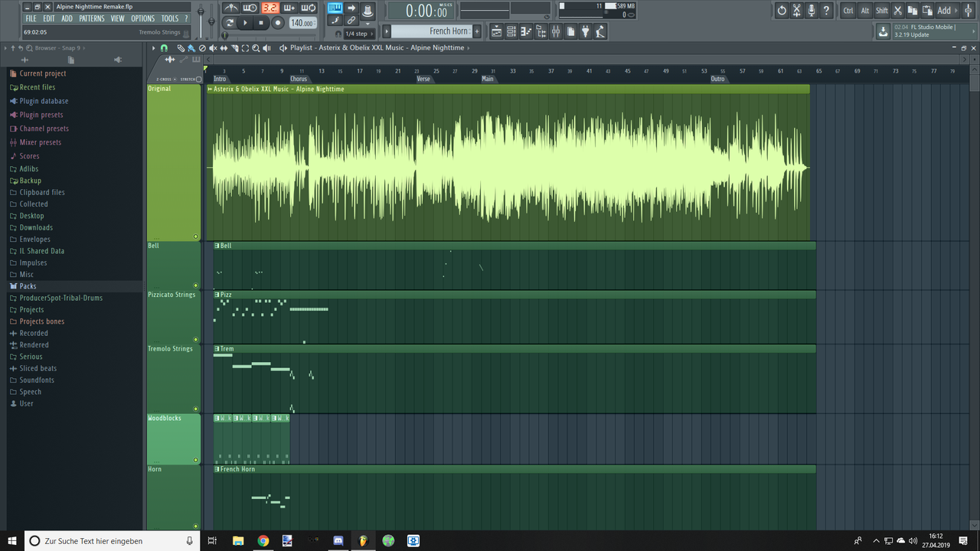Click the copy icon in toolbar
980x551 pixels.
[x=913, y=11]
